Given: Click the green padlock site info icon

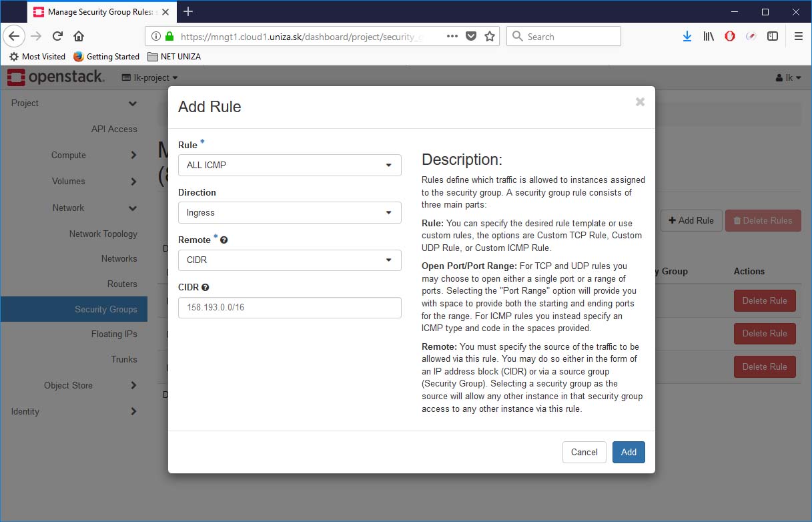Looking at the screenshot, I should point(169,36).
